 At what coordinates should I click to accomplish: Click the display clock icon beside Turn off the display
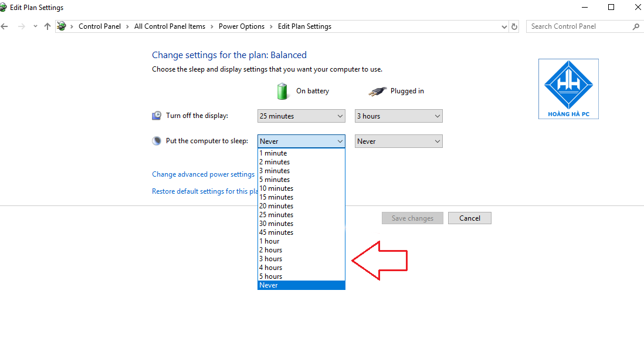click(156, 116)
